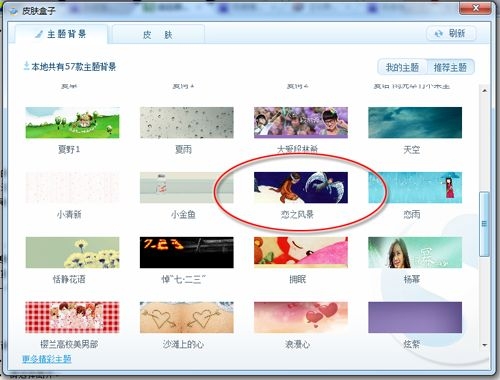
Task: Click the 恋之风景 label text
Action: (x=297, y=214)
